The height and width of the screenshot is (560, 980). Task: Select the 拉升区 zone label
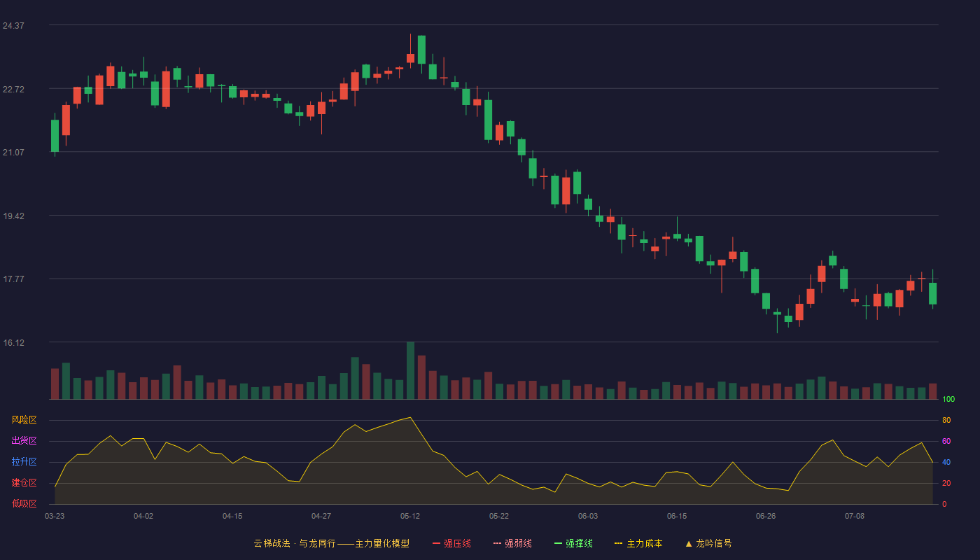(24, 462)
